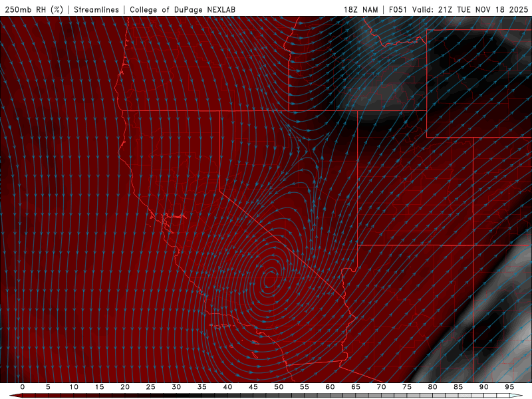This screenshot has height=399, width=532.
Task: Click the colorbar label '15'
Action: pyautogui.click(x=99, y=387)
